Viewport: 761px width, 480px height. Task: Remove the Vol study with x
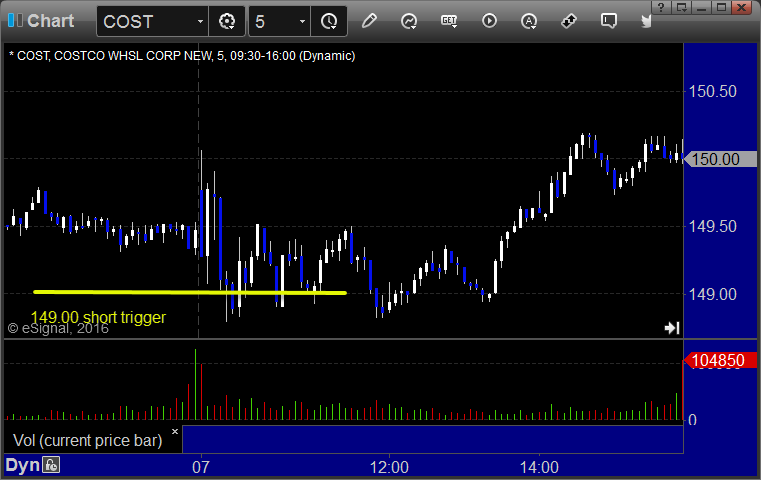(x=175, y=431)
